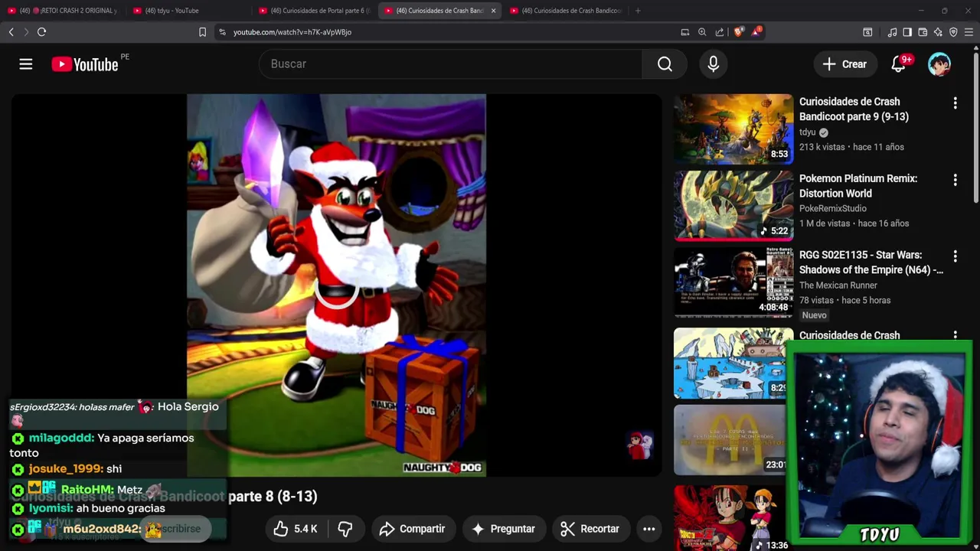
Task: Open site settings icon before URL
Action: 222,32
